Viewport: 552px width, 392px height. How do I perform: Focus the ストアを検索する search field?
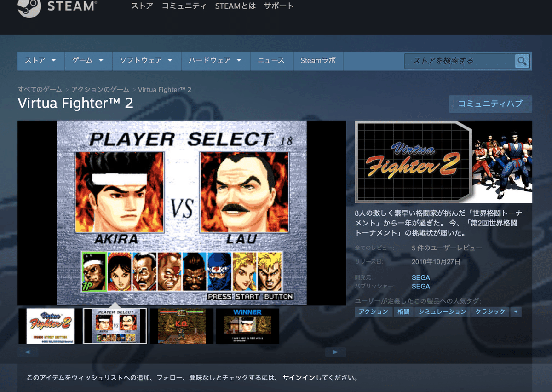coord(460,61)
